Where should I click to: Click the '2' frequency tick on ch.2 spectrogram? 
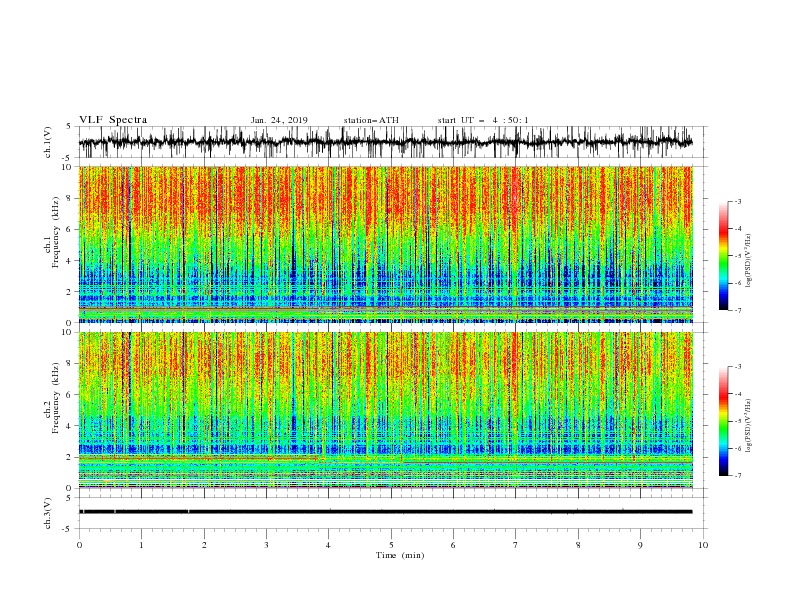[69, 457]
